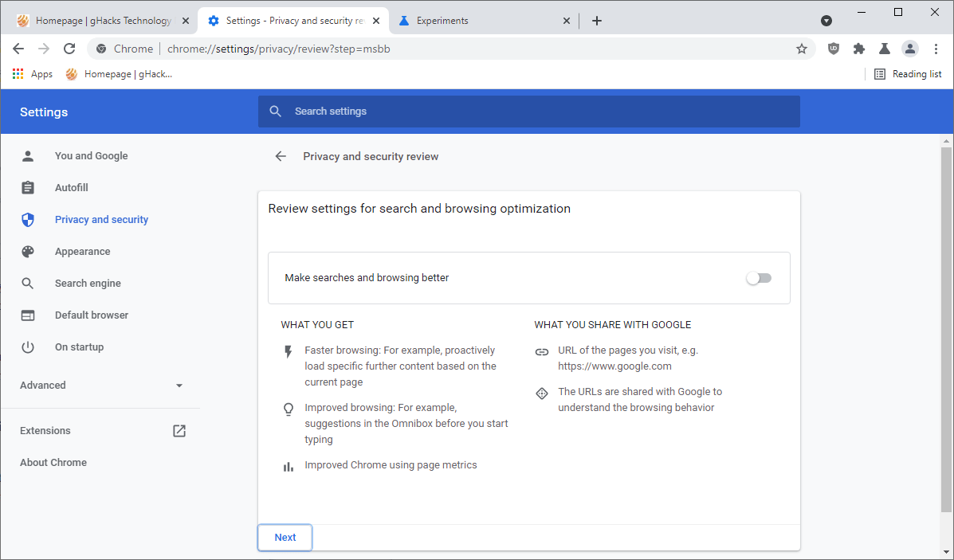This screenshot has width=954, height=560.
Task: Click the WHAT YOU SHARE WITH GOOGLE heading
Action: pyautogui.click(x=613, y=325)
